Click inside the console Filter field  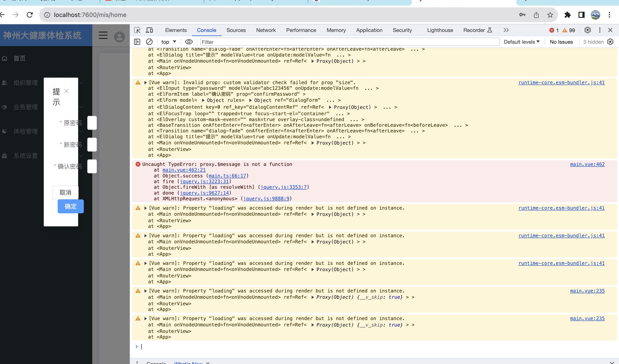coord(350,42)
